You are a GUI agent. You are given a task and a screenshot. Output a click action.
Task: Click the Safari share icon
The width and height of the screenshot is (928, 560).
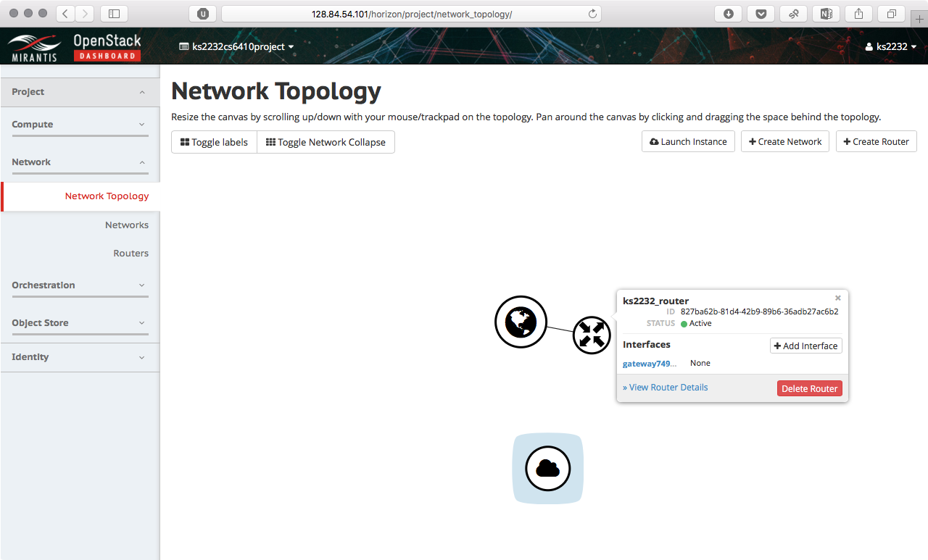858,14
